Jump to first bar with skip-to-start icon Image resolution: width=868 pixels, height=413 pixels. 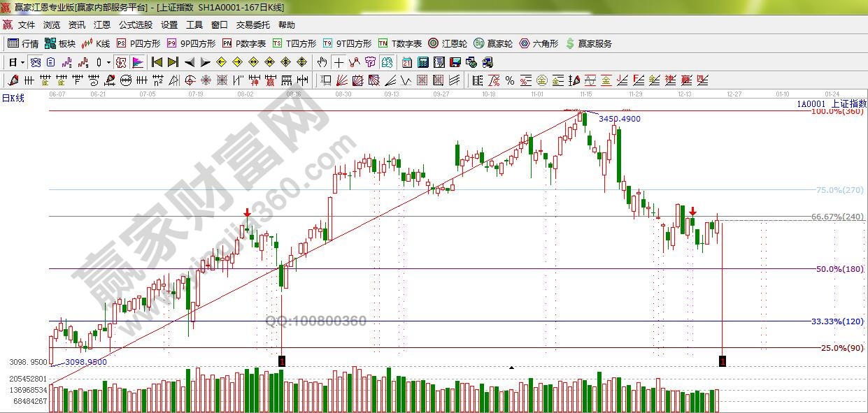pos(157,61)
